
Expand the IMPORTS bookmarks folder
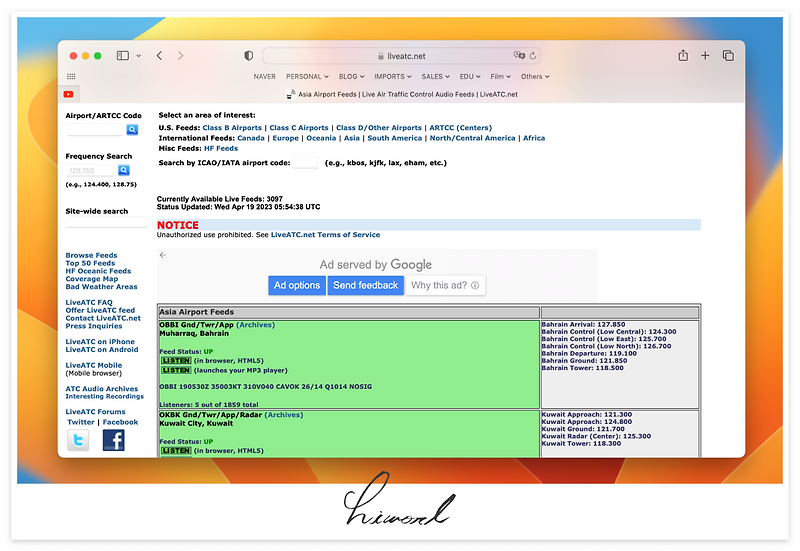pyautogui.click(x=392, y=77)
